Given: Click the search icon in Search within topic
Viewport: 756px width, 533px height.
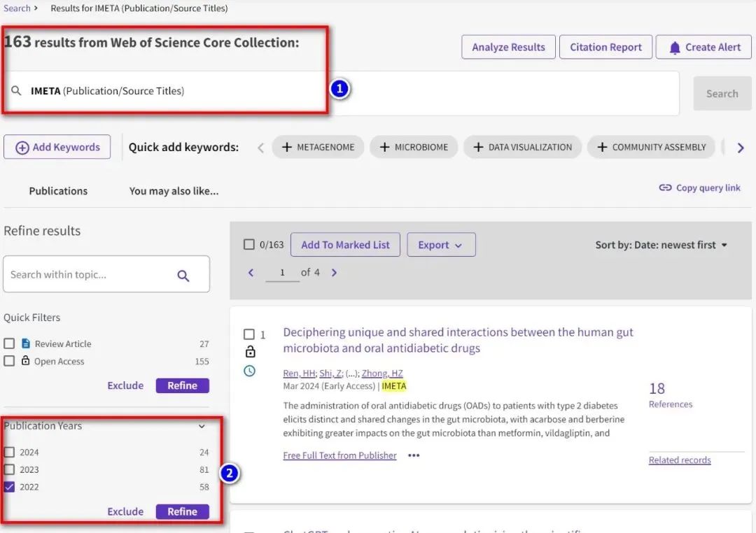Looking at the screenshot, I should pyautogui.click(x=183, y=276).
